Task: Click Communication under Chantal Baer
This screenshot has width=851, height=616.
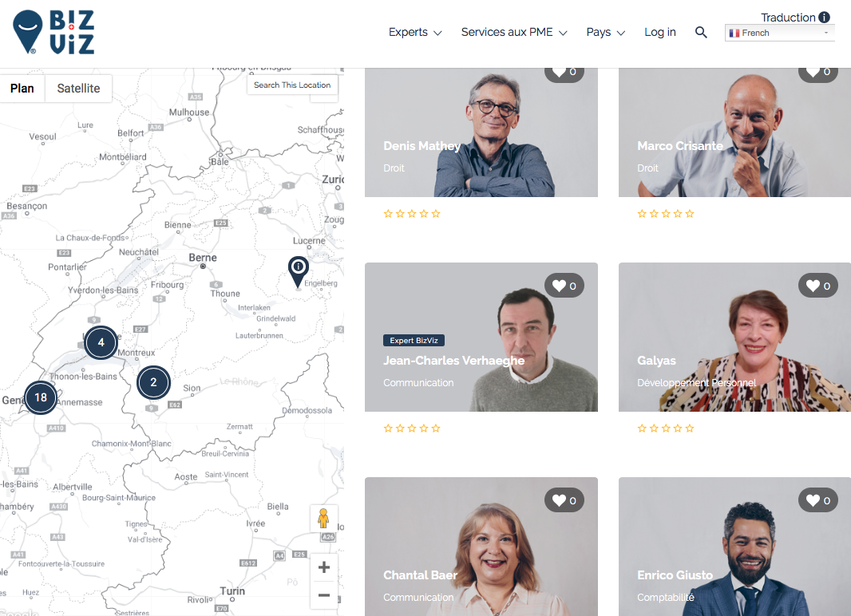Action: [418, 598]
